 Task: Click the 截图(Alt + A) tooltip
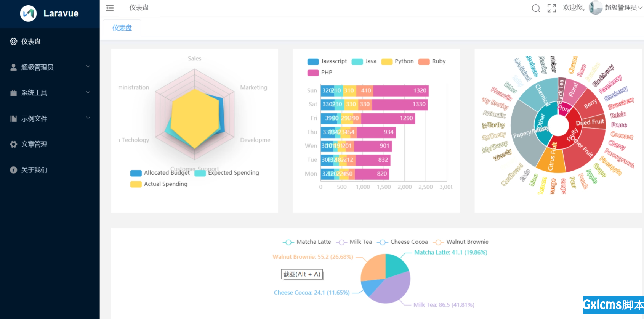tap(302, 274)
